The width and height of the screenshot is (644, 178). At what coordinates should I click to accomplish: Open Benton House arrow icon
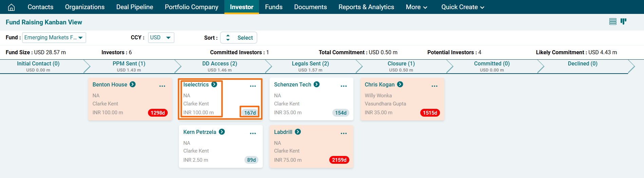[133, 84]
